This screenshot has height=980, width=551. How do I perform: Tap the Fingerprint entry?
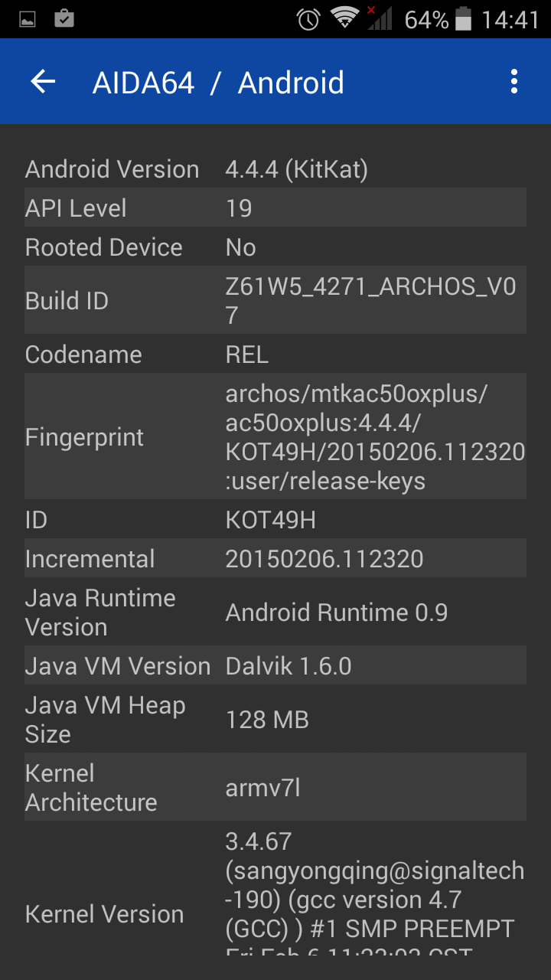tap(275, 437)
